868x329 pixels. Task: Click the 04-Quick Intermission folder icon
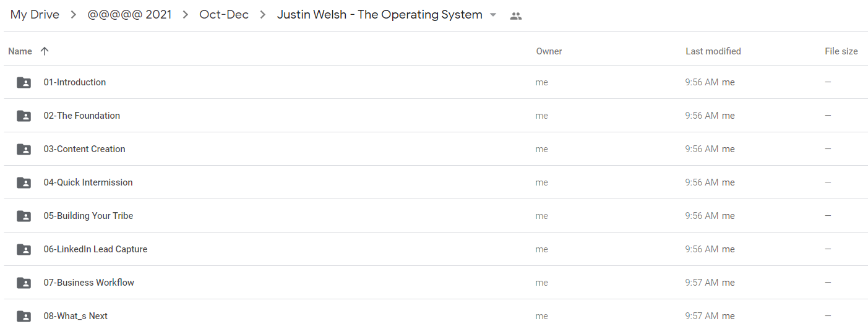[x=24, y=182]
